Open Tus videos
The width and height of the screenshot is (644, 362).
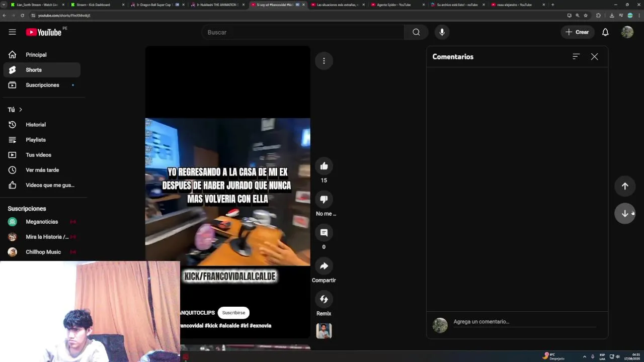42,155
